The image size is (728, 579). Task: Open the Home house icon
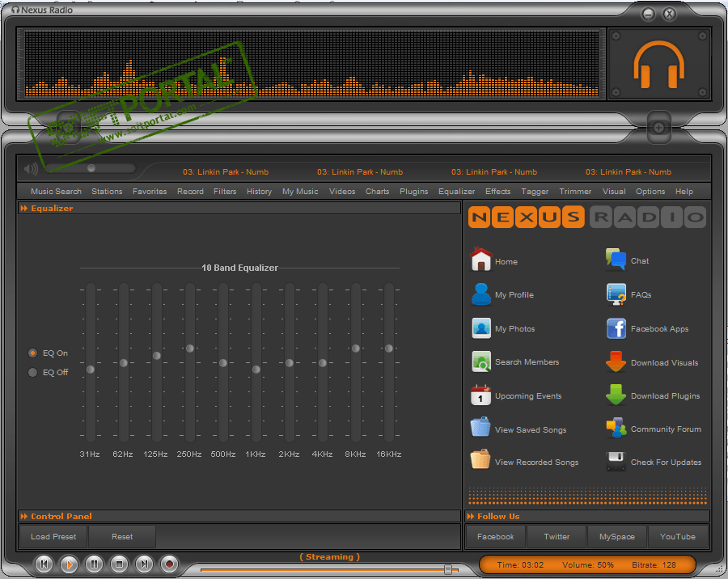(481, 259)
